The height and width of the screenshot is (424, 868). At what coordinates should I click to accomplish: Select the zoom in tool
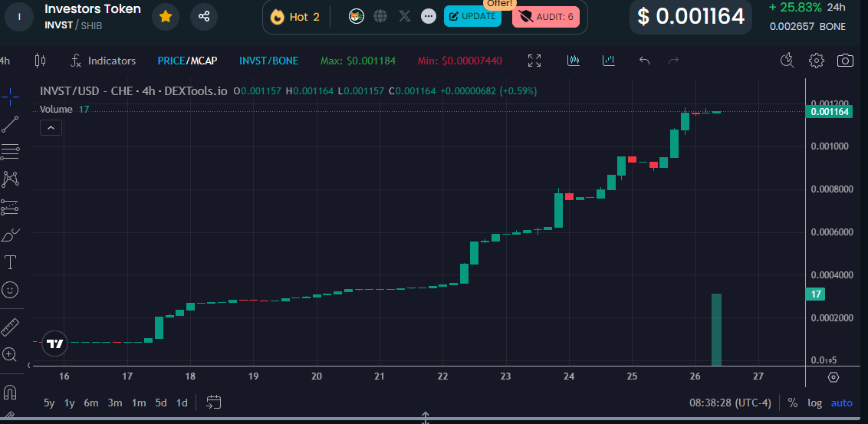click(10, 354)
